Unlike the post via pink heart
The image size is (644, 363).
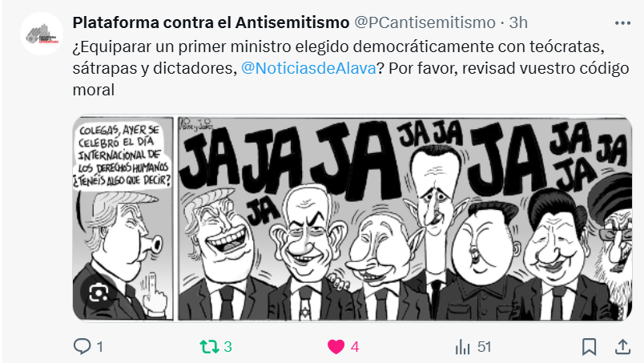point(336,347)
